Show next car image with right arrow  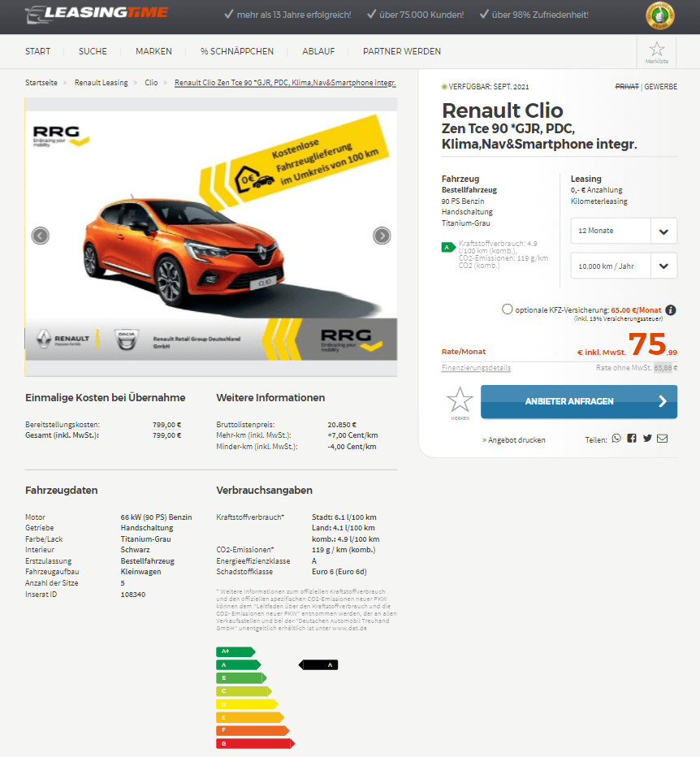(382, 236)
